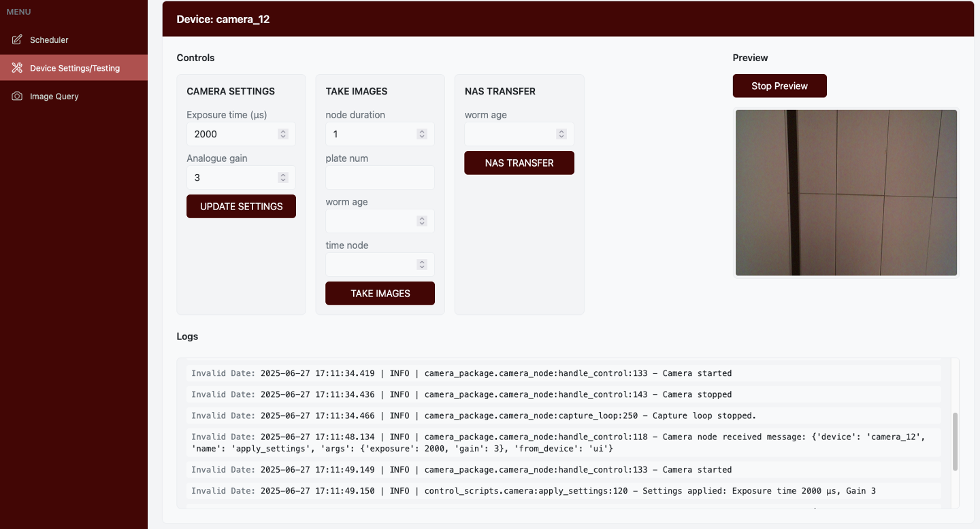Click the NAS Transfer worm age stepper
980x529 pixels.
coord(561,134)
